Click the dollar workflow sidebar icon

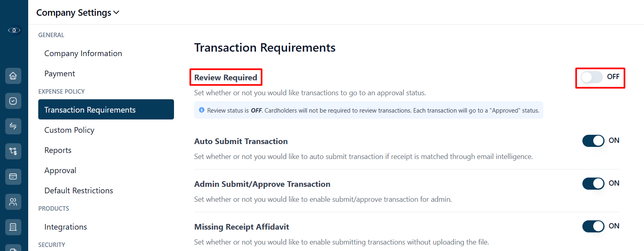pyautogui.click(x=13, y=151)
